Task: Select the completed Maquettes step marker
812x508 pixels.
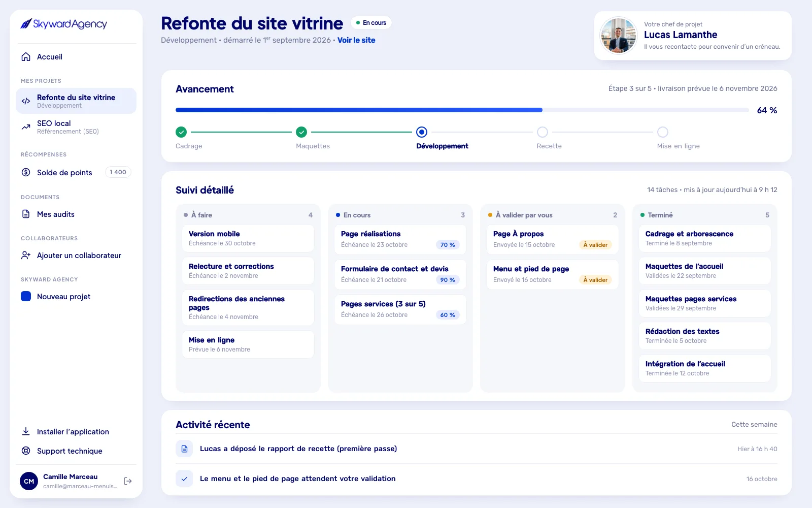Action: (x=301, y=132)
